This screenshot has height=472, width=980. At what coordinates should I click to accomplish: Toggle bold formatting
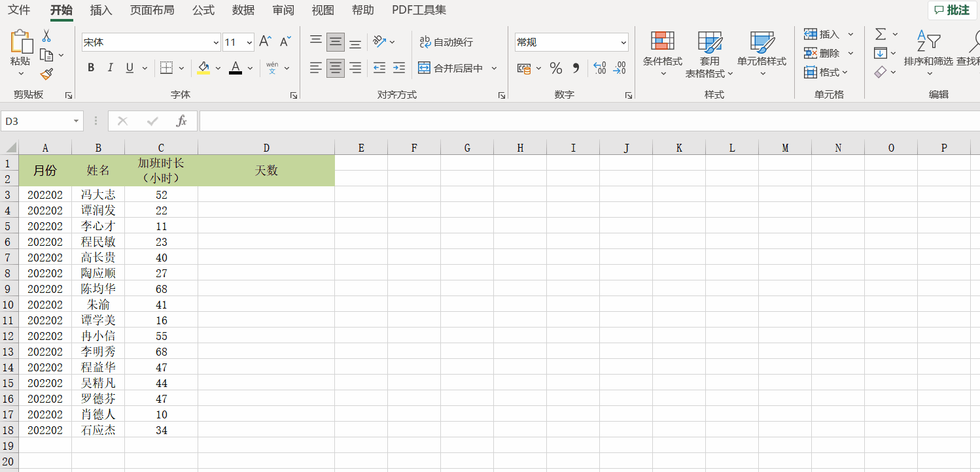click(90, 67)
